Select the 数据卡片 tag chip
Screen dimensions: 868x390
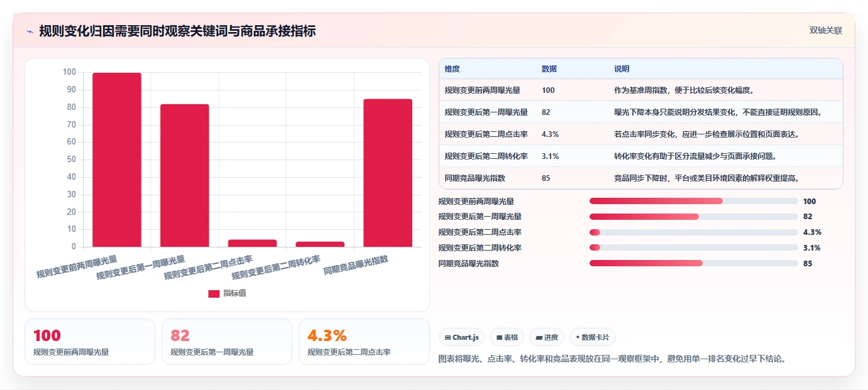coord(593,337)
